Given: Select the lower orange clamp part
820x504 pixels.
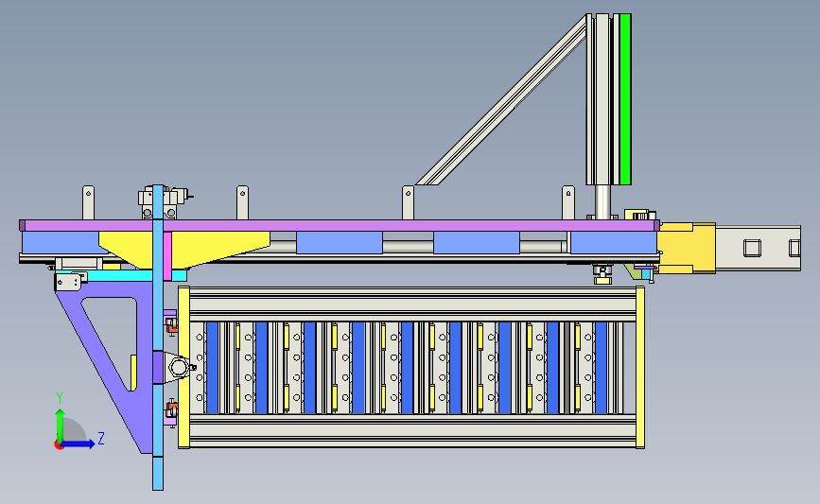Looking at the screenshot, I should 171,408.
